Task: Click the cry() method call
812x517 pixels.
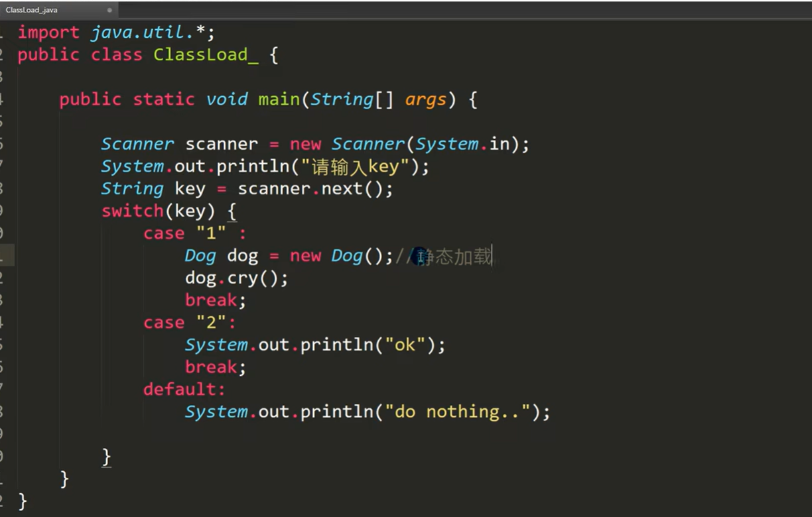Action: pos(253,278)
